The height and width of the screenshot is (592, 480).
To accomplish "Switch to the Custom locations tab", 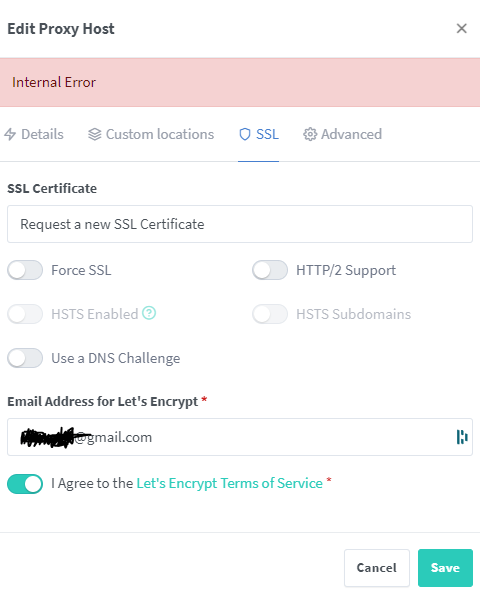I will tap(151, 134).
